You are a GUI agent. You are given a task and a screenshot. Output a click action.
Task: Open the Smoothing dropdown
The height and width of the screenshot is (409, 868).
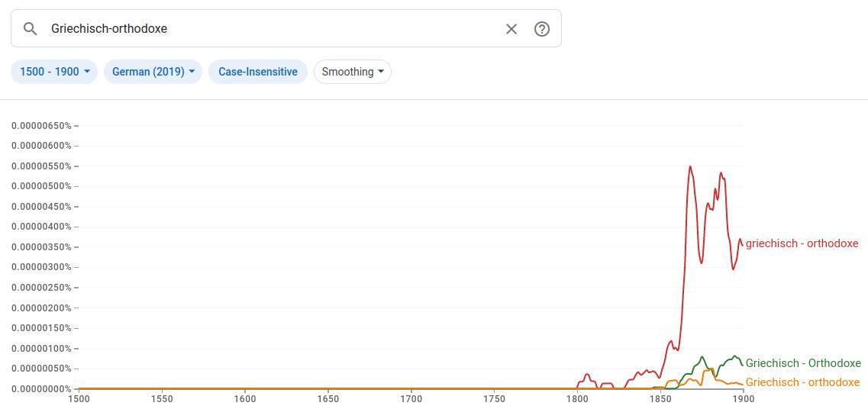pyautogui.click(x=353, y=72)
